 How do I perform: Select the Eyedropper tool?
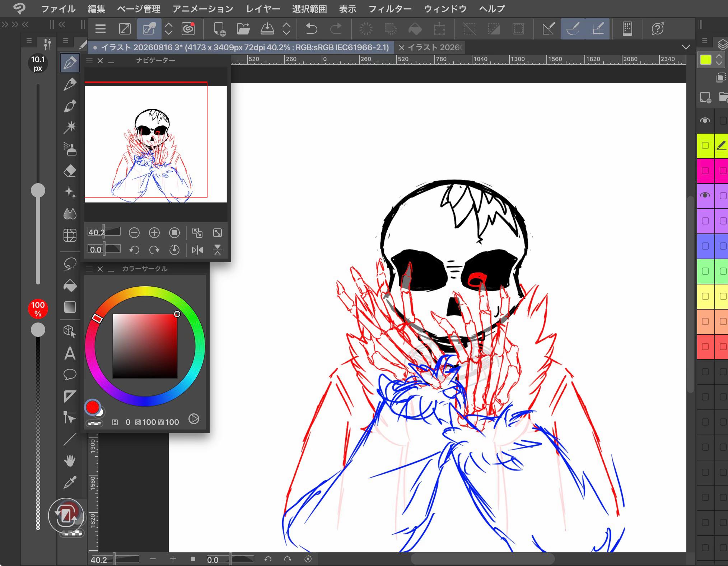[70, 482]
